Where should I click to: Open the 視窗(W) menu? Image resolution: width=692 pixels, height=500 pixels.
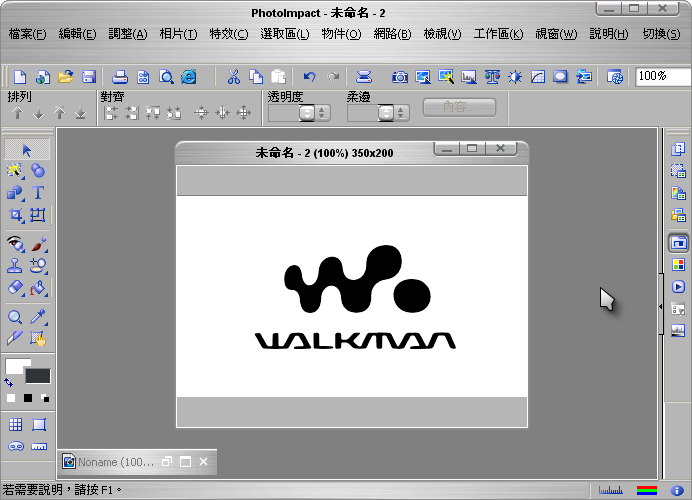[x=556, y=34]
